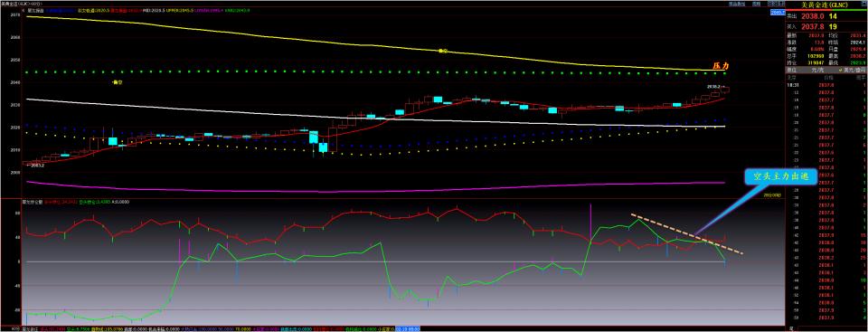Screen dimensions: 868x332
Task: Click the collapse arrow beside main indicator name
Action: pos(24,10)
